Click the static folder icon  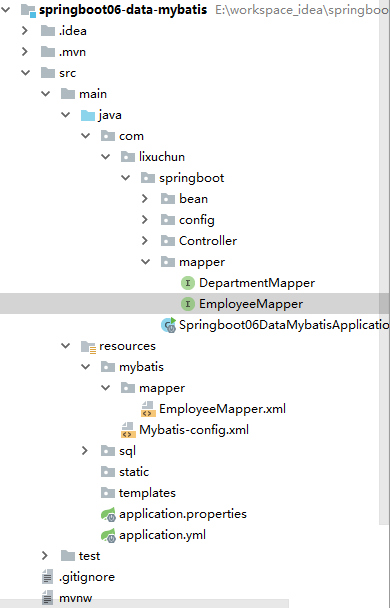point(108,472)
